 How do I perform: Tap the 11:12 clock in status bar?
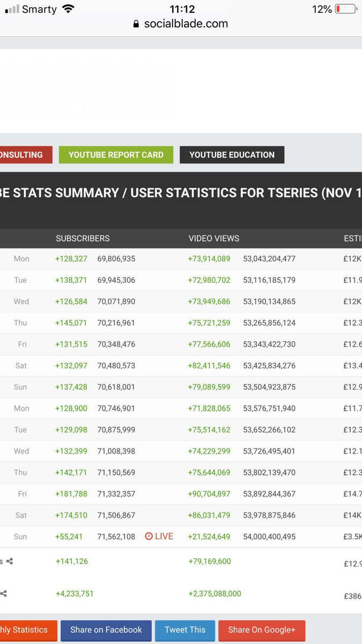tap(182, 9)
